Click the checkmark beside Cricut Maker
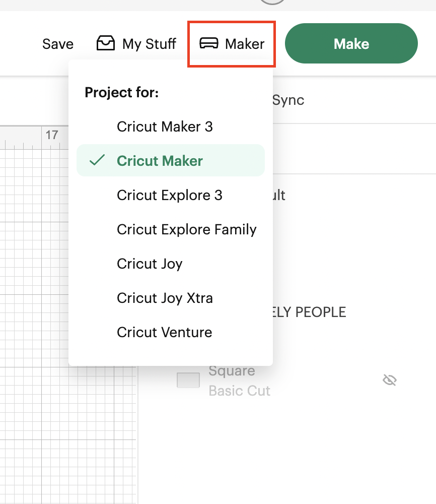This screenshot has width=436, height=504. click(97, 161)
